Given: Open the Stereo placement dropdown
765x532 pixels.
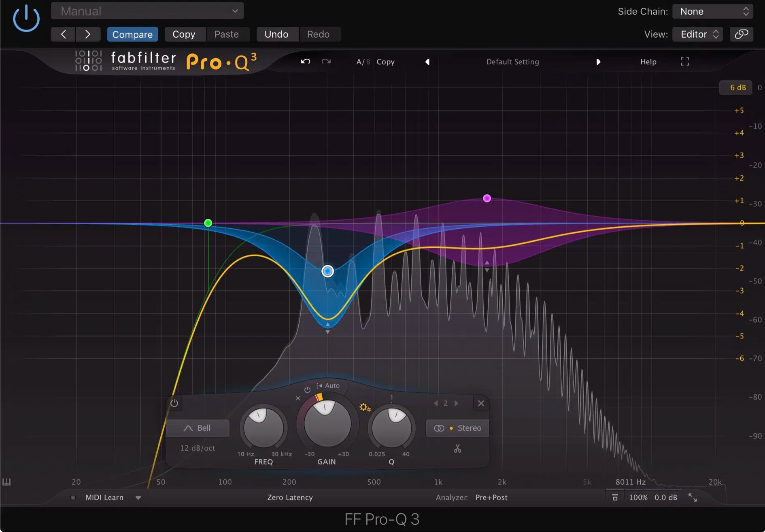Looking at the screenshot, I should click(x=458, y=428).
